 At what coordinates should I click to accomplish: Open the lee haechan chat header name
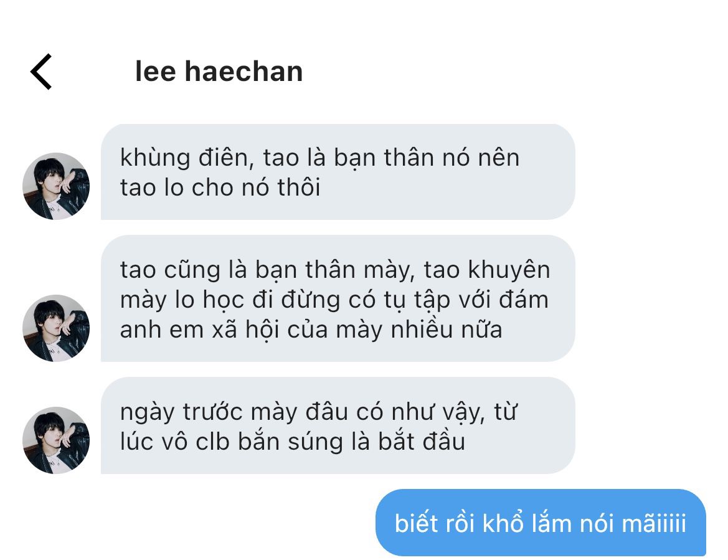(219, 72)
